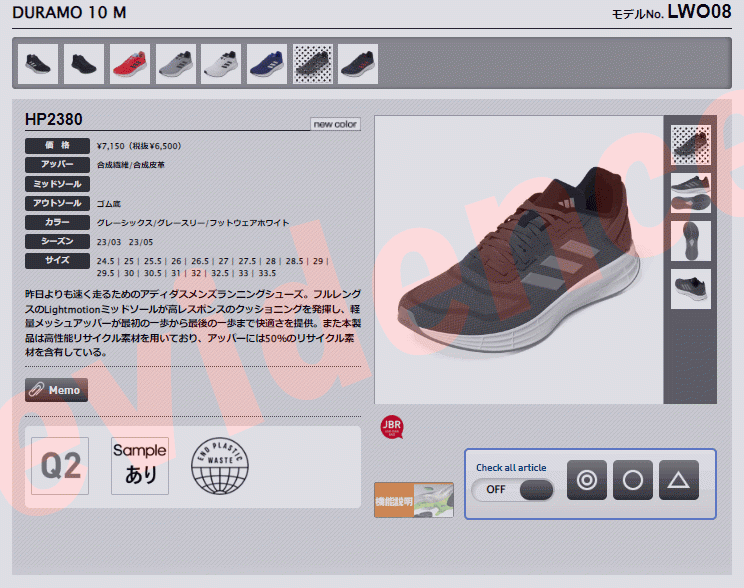
Task: Open the 機能説明 feature description banner
Action: pos(414,500)
